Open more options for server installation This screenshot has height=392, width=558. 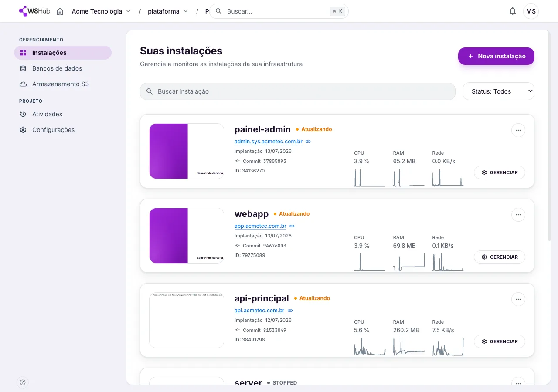pyautogui.click(x=518, y=381)
